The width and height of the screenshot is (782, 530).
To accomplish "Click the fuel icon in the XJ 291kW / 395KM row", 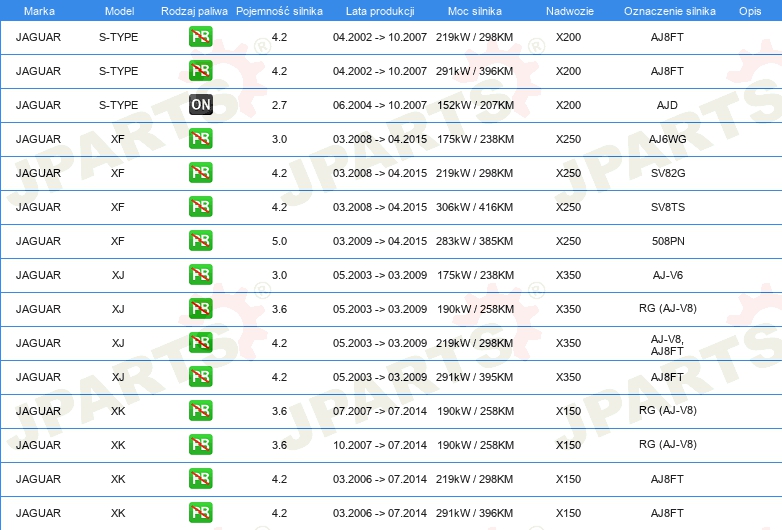I will [200, 377].
